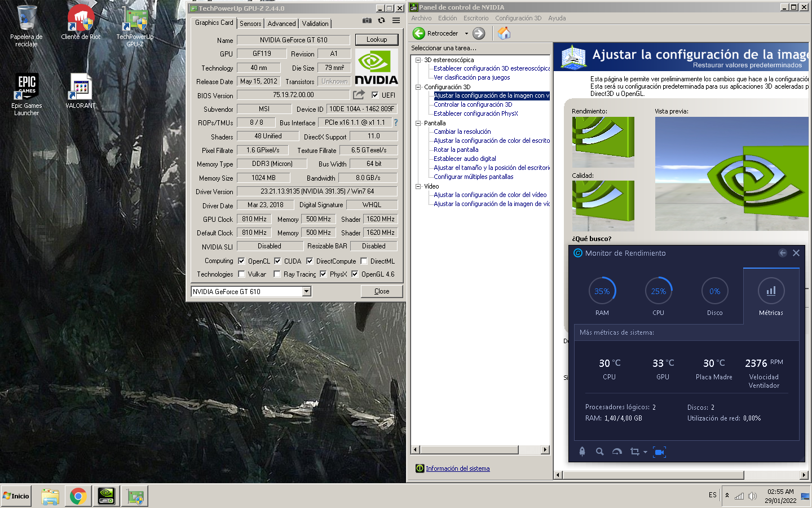Open Cambiar la resolución
The image size is (812, 508).
(x=462, y=132)
